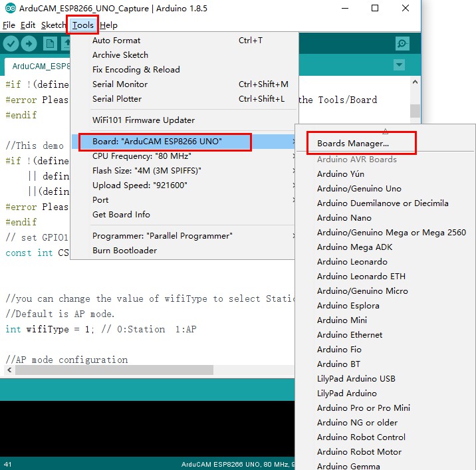Select Arduino Duemilanove or Diecimila board
This screenshot has width=476, height=470.
pos(386,203)
